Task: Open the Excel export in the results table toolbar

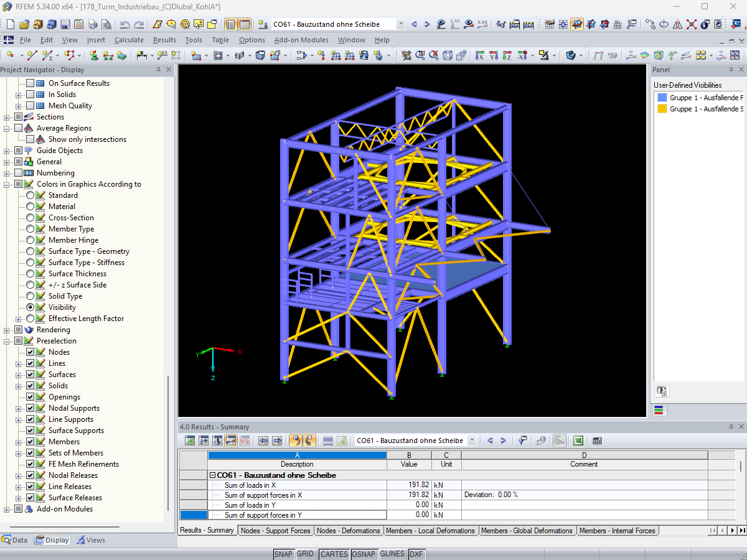Action: pos(578,440)
